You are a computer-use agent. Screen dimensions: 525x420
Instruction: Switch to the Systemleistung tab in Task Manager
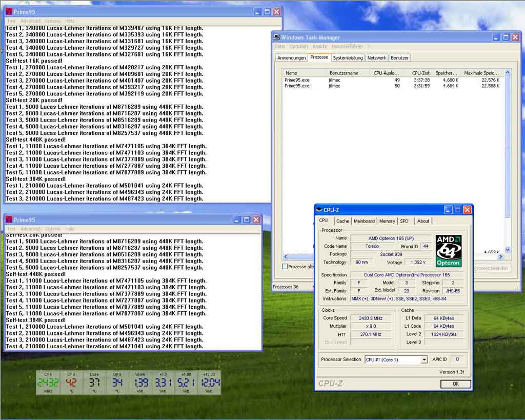[x=348, y=58]
